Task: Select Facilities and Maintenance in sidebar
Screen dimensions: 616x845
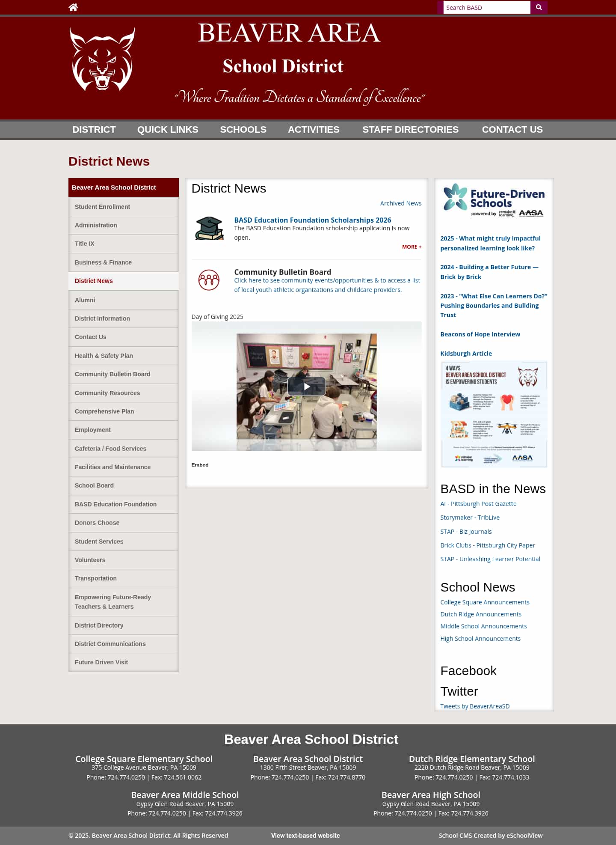Action: pos(124,467)
